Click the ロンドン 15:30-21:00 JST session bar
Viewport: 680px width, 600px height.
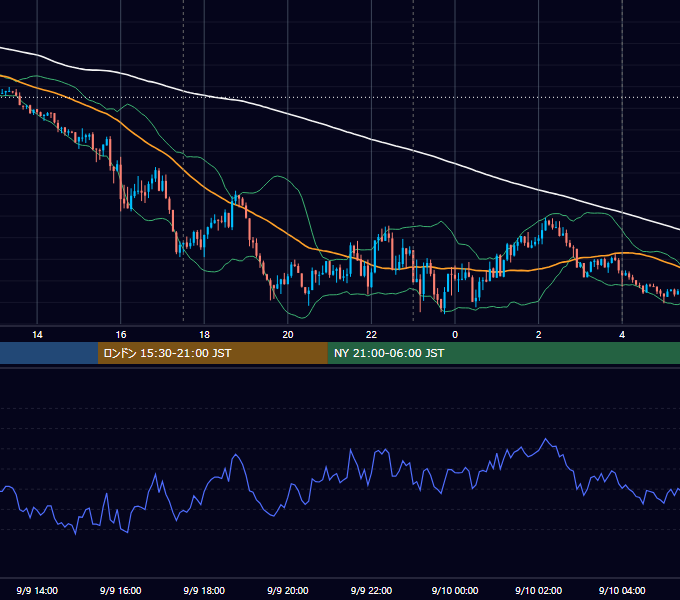tap(212, 353)
